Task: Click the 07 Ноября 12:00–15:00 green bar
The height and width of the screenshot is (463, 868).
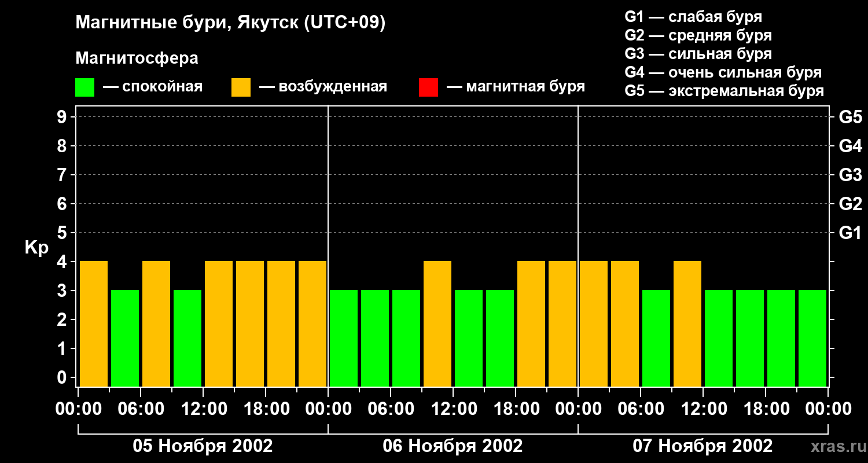Action: [719, 338]
